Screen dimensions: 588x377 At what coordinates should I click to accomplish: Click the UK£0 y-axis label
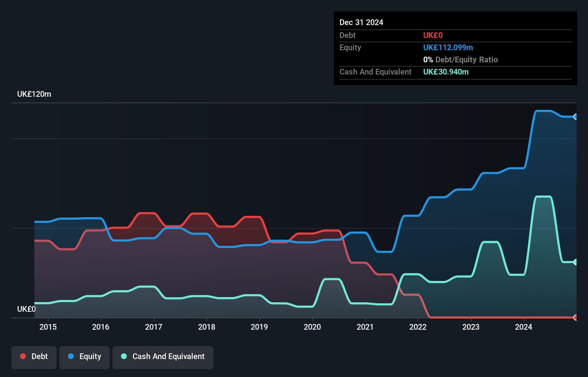click(26, 309)
